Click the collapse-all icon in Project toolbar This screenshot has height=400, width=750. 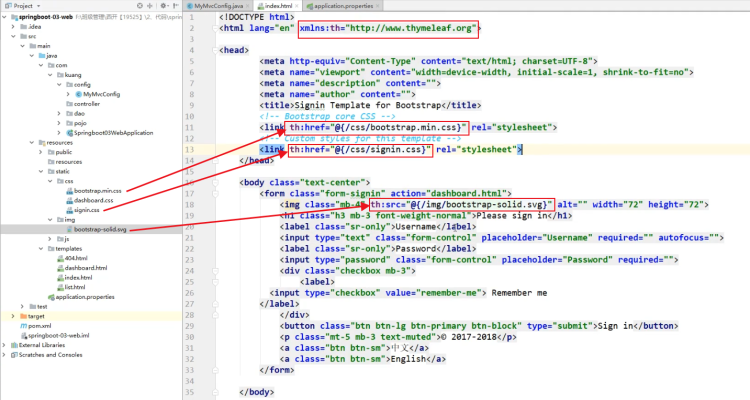tap(150, 6)
